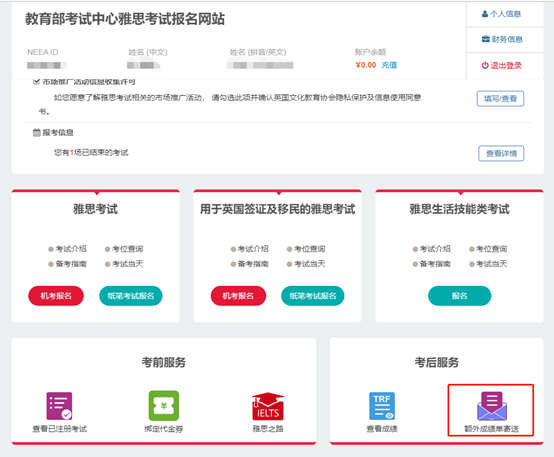Click the green 绑定代金券 voucher icon
This screenshot has height=457, width=554.
pyautogui.click(x=164, y=406)
